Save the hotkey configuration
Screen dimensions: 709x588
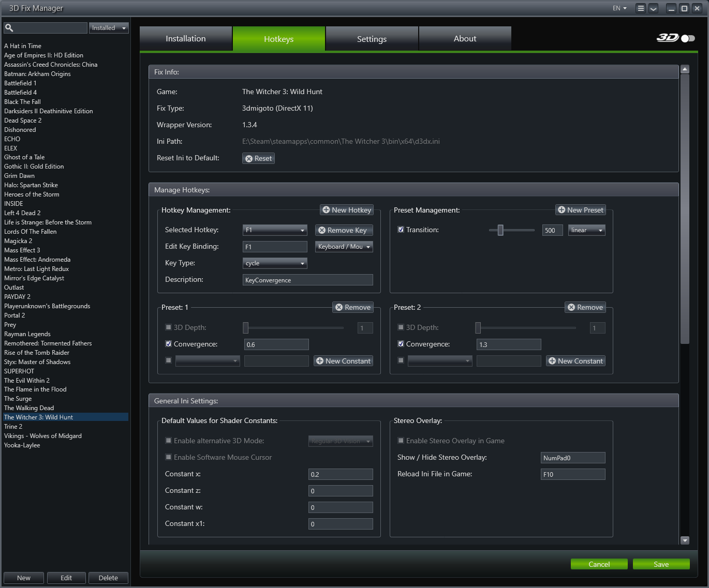click(661, 564)
